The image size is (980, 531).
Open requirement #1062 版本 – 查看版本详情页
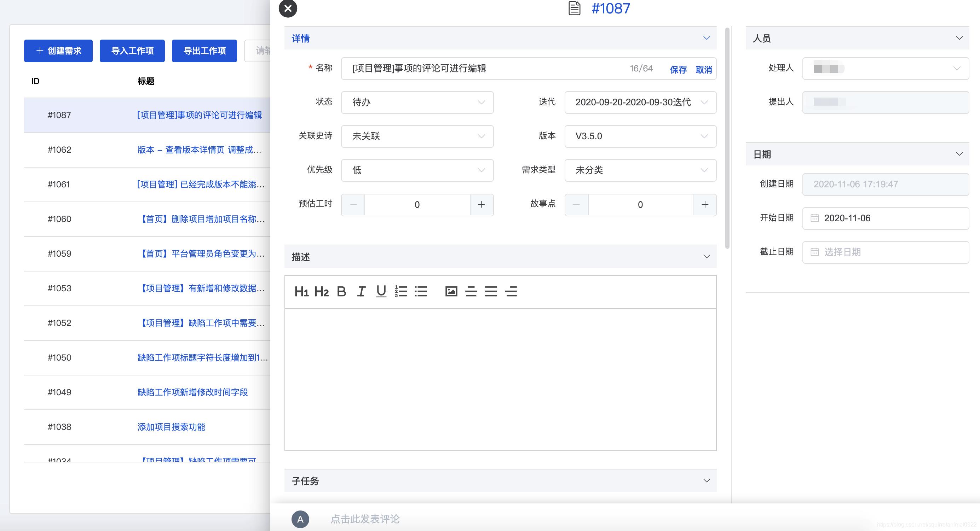[x=199, y=150]
